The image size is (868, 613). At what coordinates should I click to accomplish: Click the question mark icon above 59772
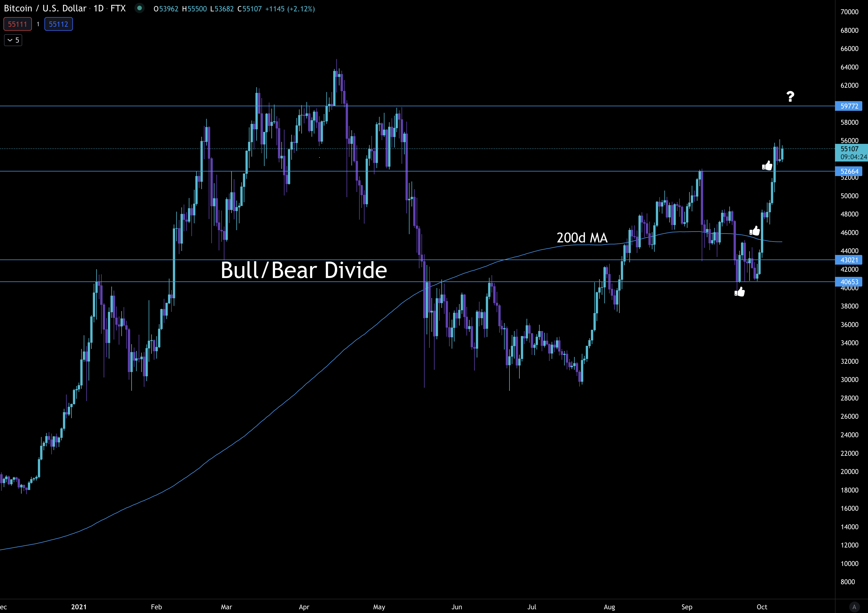coord(790,97)
